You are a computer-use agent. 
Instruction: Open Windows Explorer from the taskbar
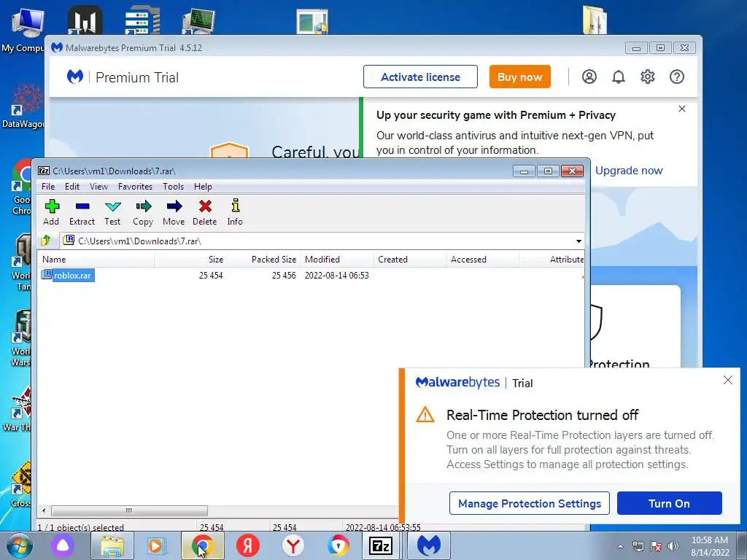coord(112,545)
